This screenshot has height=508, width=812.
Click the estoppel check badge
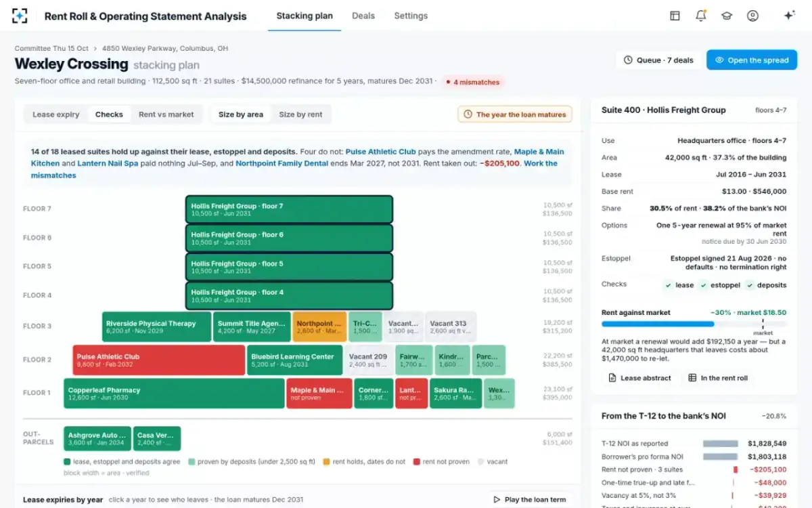pyautogui.click(x=721, y=285)
